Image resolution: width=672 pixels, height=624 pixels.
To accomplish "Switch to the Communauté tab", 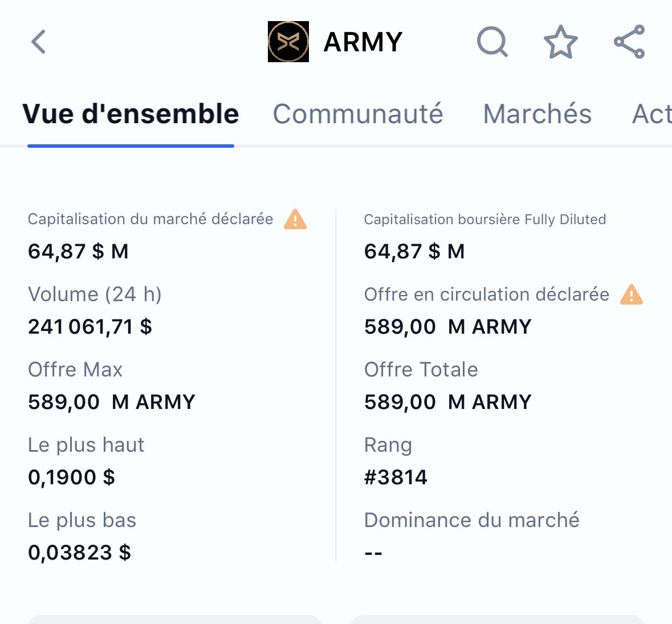I will 358,114.
